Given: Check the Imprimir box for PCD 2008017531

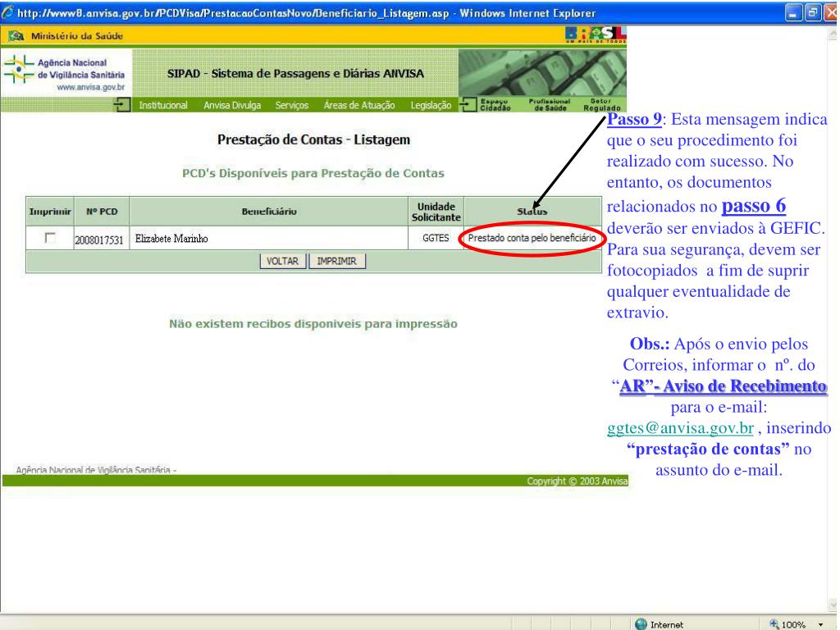Looking at the screenshot, I should 51,238.
